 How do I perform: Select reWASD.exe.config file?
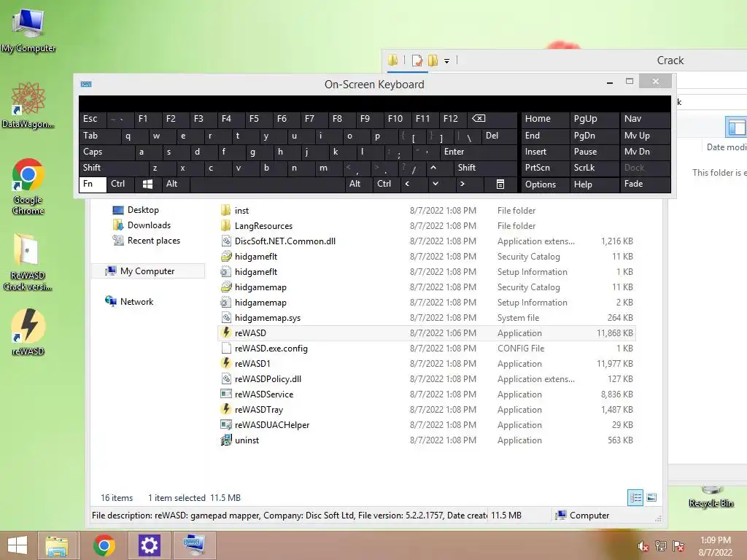(427, 348)
